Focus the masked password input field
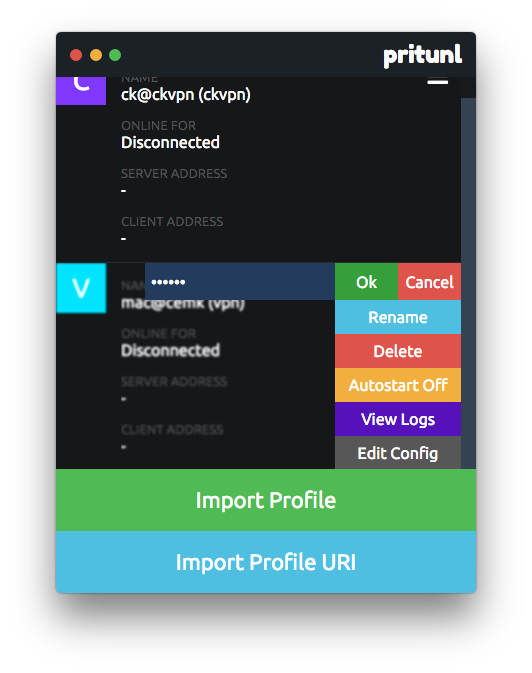 coord(240,282)
